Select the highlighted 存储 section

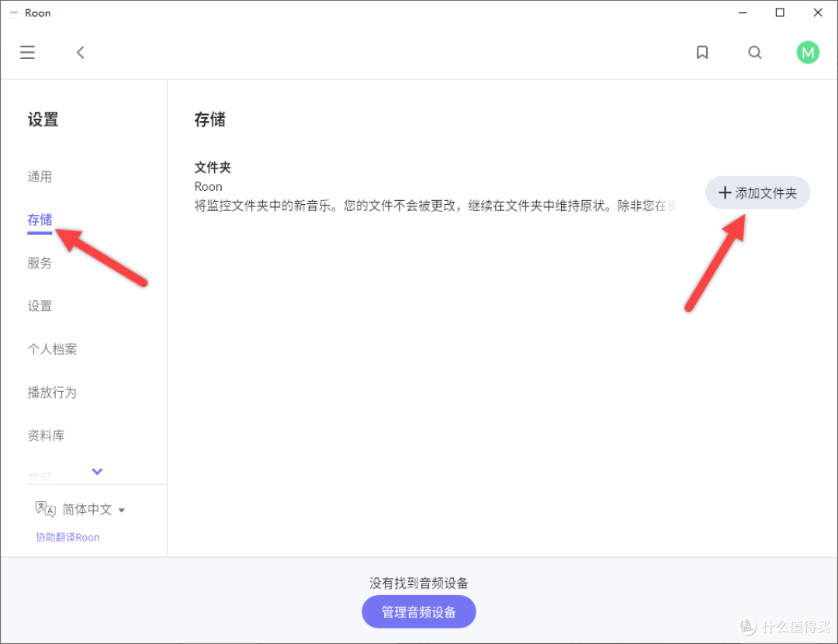click(40, 220)
